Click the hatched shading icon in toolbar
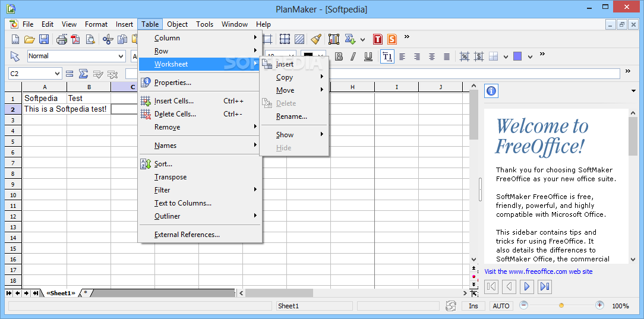This screenshot has height=319, width=644. click(299, 39)
